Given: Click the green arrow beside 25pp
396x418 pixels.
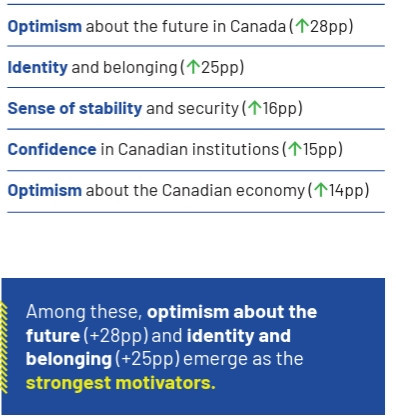Looking at the screenshot, I should [x=193, y=67].
